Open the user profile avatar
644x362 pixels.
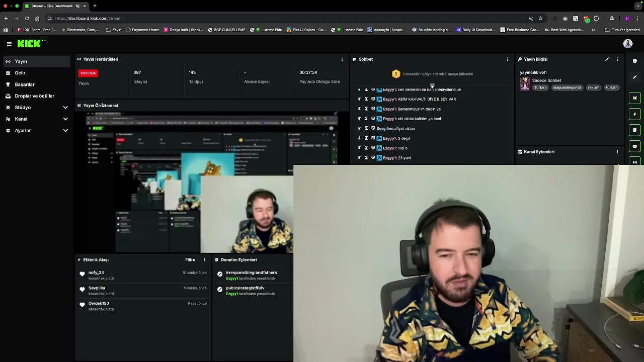point(627,44)
